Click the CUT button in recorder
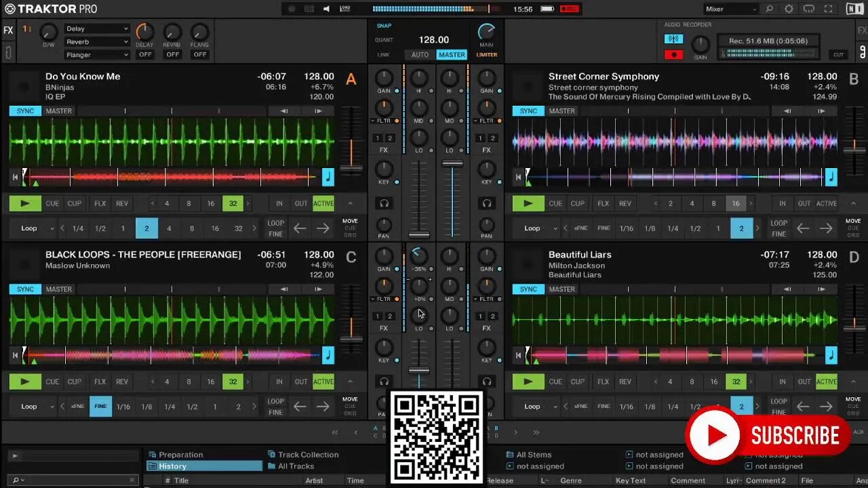 tap(839, 55)
